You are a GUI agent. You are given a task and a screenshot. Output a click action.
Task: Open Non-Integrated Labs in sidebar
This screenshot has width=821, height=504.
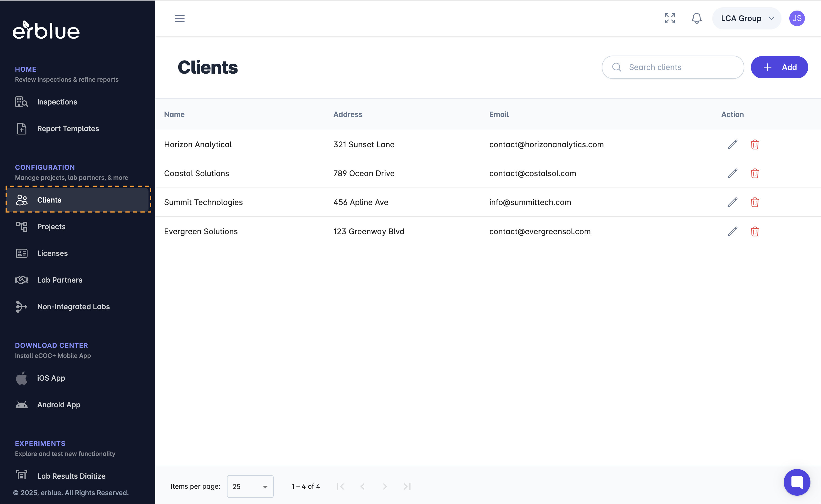73,307
